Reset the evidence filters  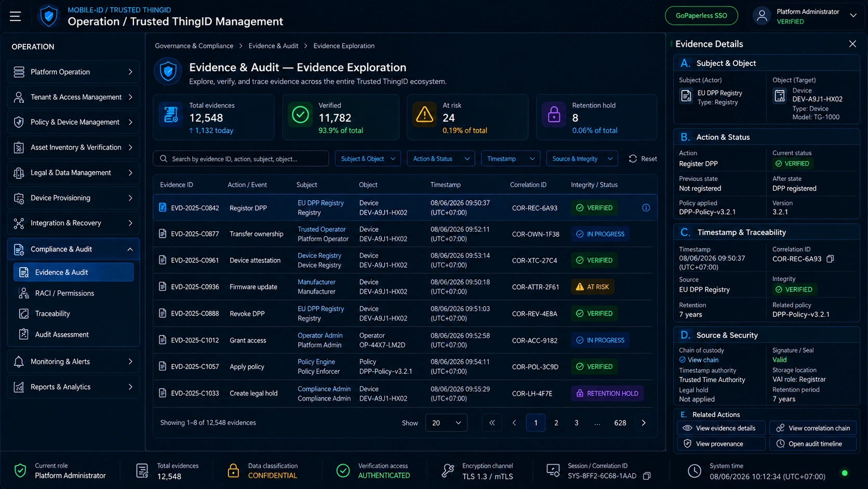point(643,158)
